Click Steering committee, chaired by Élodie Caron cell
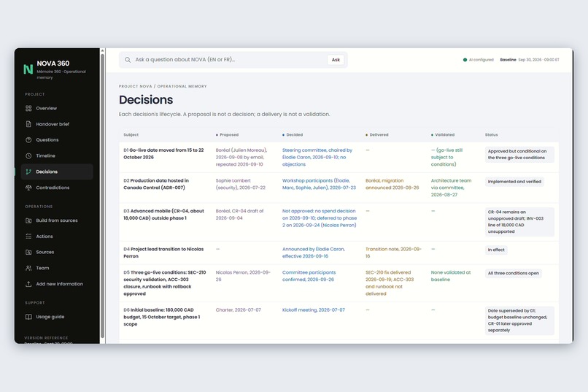The height and width of the screenshot is (392, 588). (317, 157)
